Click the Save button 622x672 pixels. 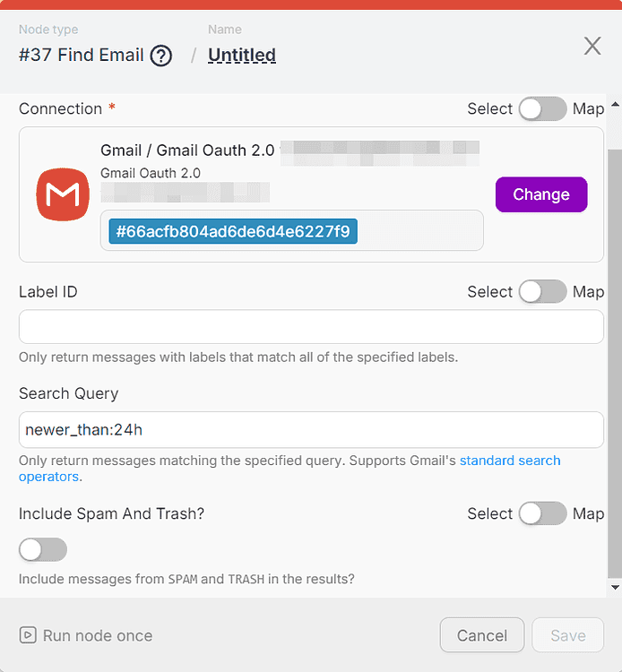point(567,635)
